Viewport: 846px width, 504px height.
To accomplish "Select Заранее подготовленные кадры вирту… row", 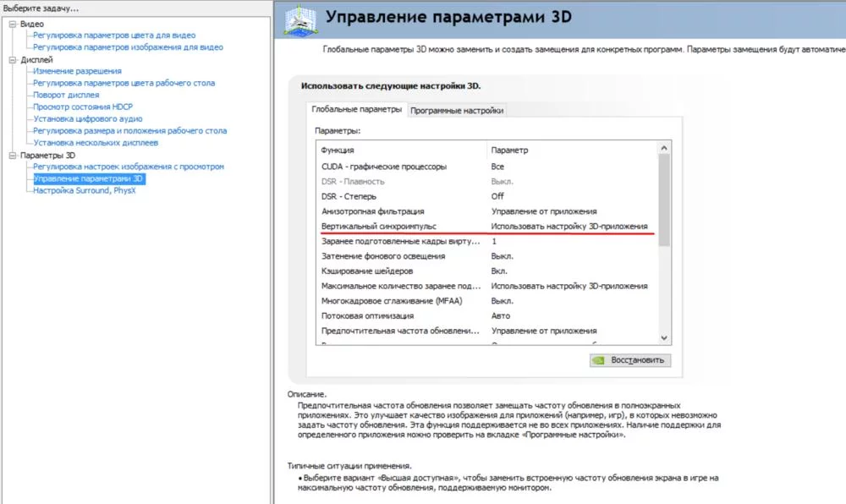I will (487, 242).
